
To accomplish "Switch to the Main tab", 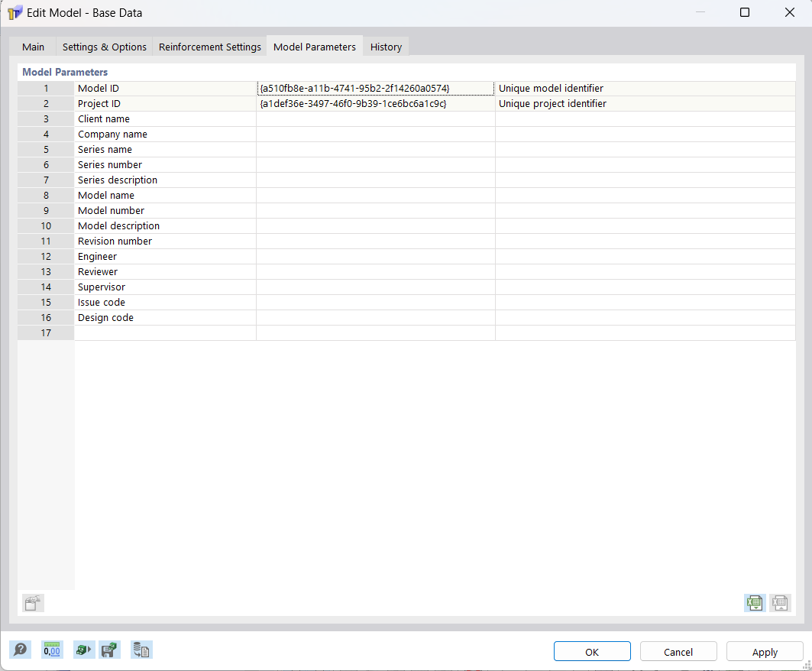I will point(33,47).
